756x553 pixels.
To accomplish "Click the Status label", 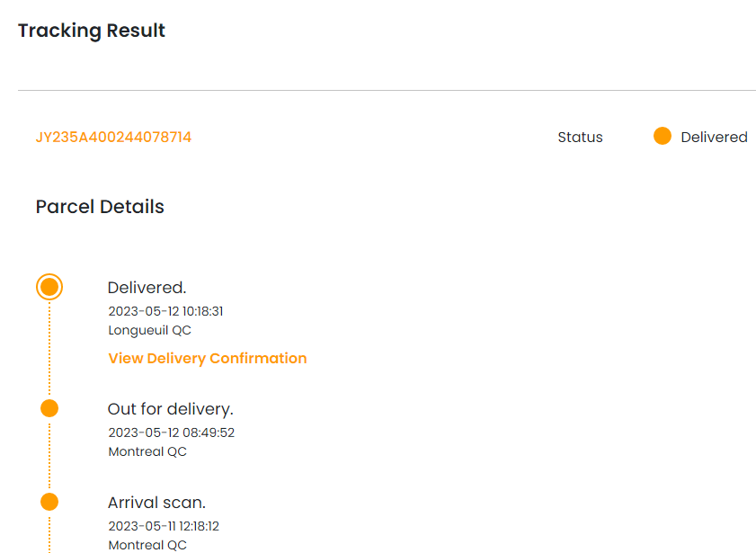I will (x=580, y=138).
